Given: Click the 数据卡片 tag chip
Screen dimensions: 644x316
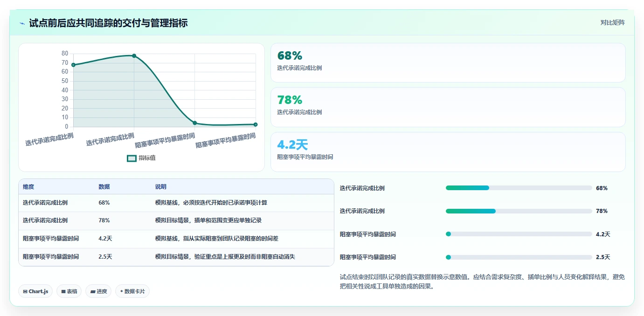Looking at the screenshot, I should [132, 291].
